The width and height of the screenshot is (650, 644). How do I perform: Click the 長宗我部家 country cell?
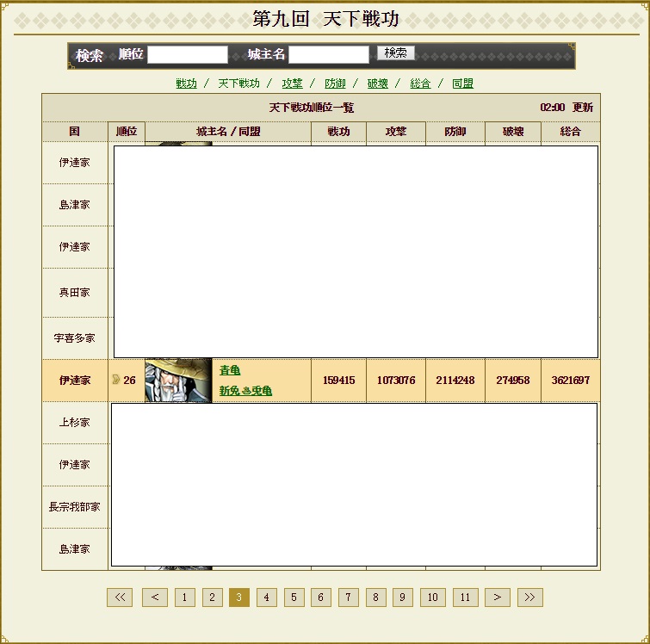(75, 507)
